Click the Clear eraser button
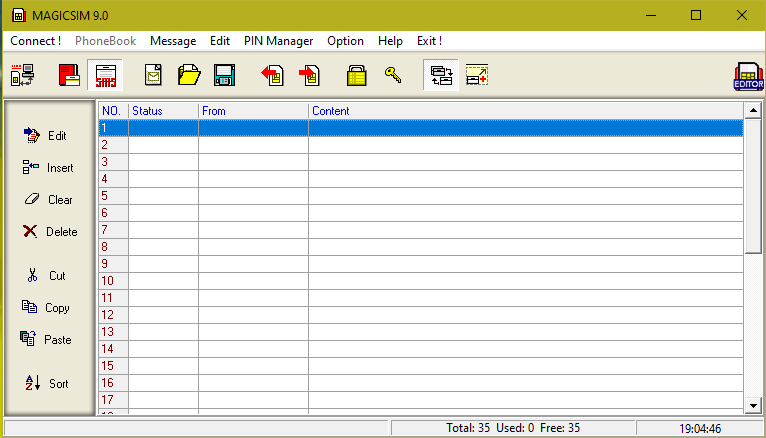 coord(48,199)
